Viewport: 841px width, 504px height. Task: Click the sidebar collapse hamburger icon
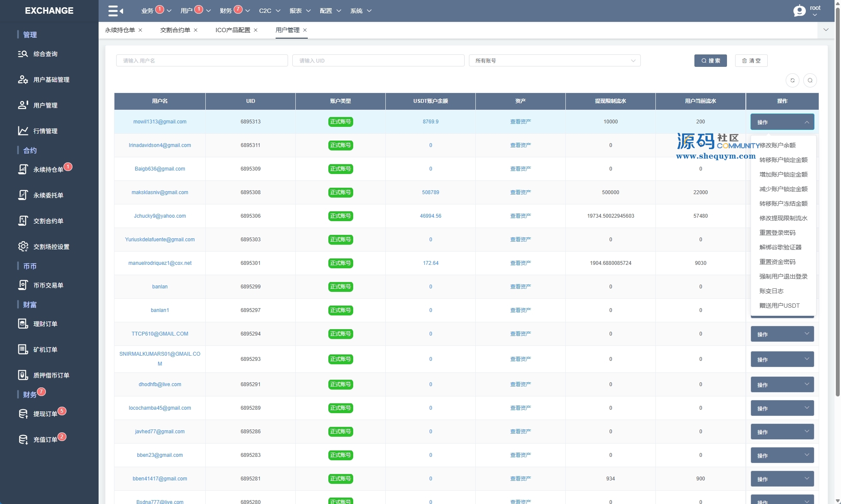pos(115,11)
